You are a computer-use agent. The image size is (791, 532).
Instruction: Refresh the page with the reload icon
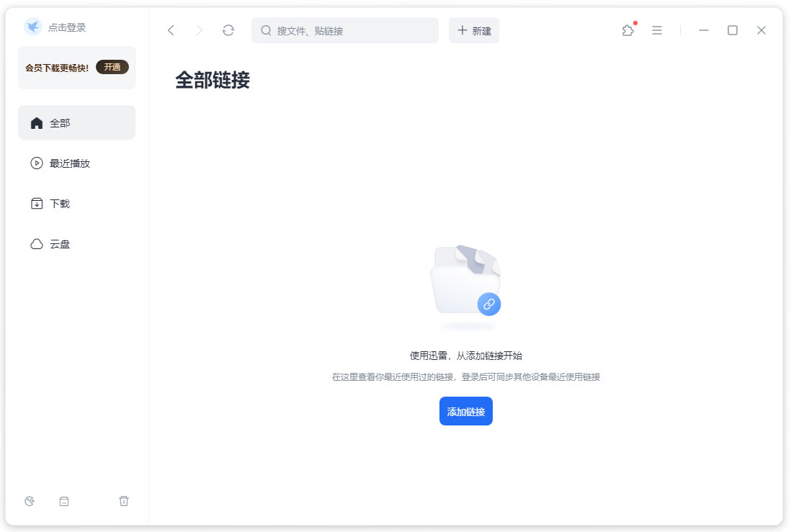(228, 30)
